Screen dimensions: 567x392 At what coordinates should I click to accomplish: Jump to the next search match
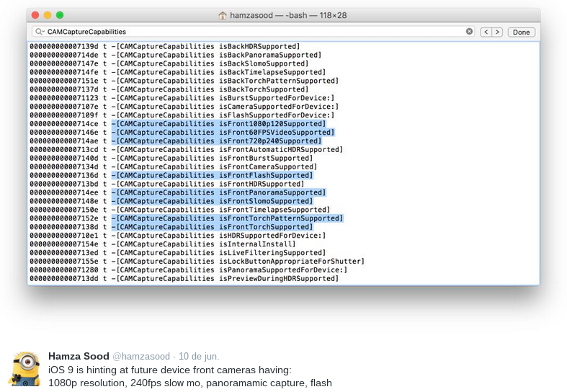point(497,32)
